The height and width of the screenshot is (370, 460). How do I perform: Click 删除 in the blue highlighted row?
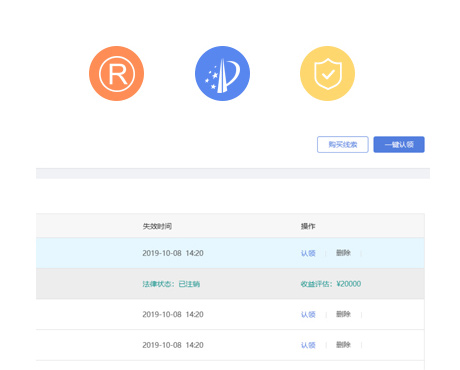tap(343, 253)
